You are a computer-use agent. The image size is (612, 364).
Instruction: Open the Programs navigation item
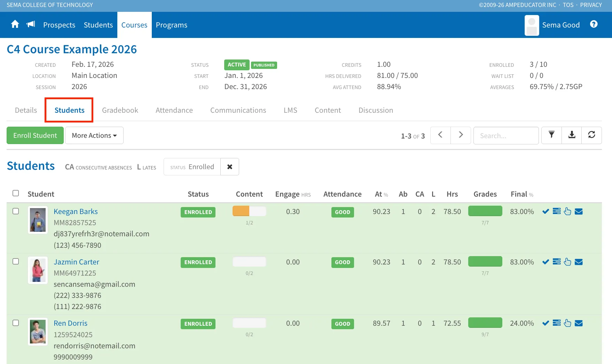pyautogui.click(x=172, y=25)
